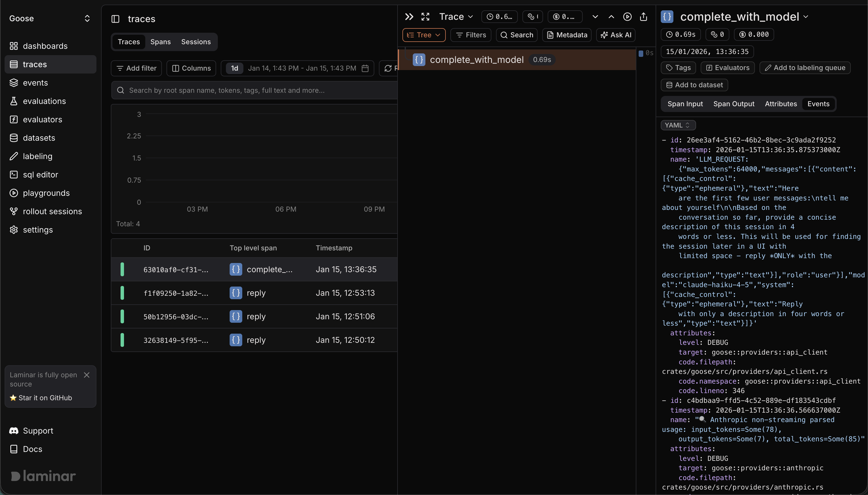
Task: Click the share trace icon
Action: [x=643, y=17]
